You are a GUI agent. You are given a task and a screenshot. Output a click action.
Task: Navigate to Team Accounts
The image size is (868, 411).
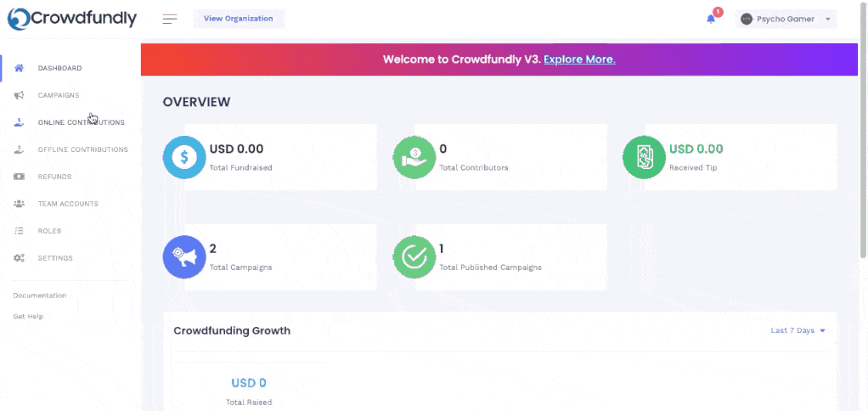68,204
